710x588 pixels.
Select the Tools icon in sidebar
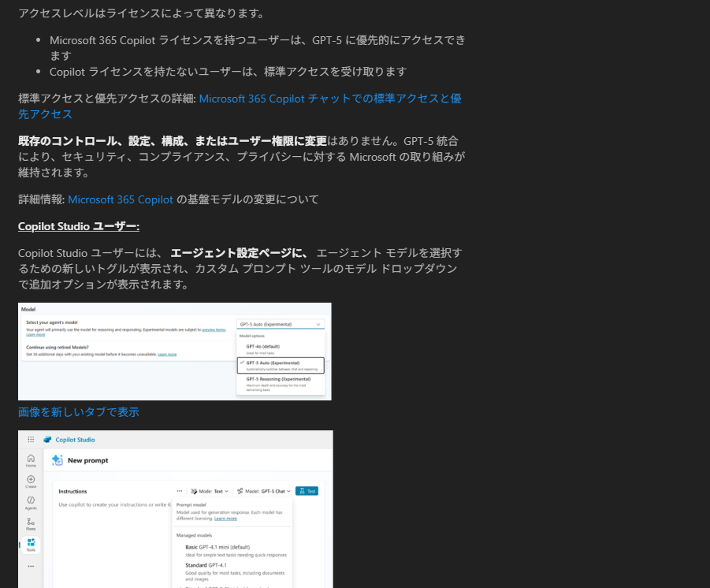(31, 545)
